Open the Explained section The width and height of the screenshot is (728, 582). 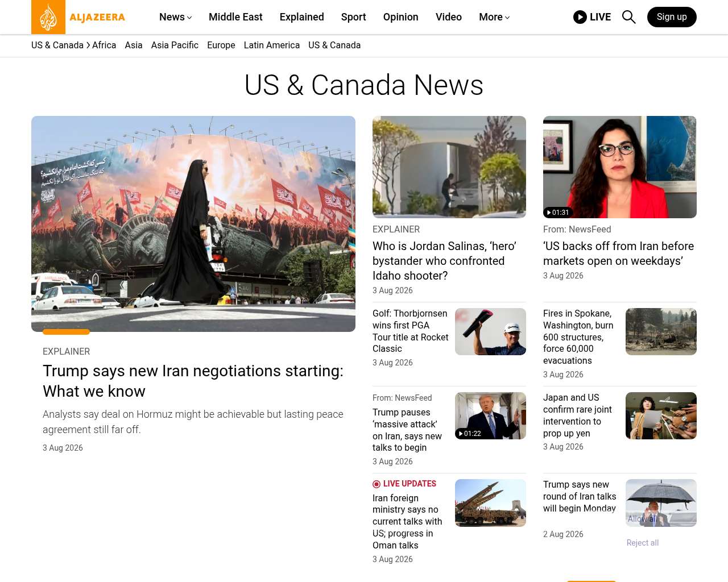coord(302,17)
